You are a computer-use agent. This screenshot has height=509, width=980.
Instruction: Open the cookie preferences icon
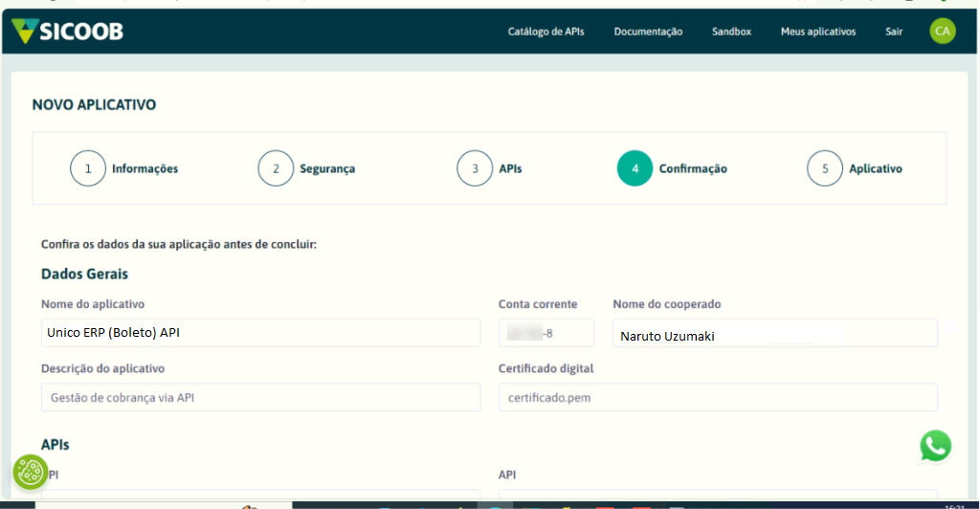point(30,472)
